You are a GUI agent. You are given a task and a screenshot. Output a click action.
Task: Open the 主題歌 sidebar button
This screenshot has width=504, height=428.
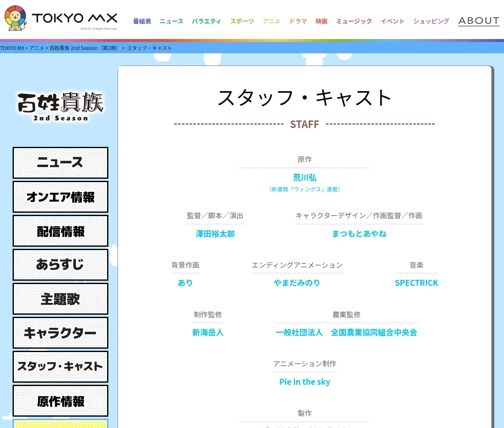coord(60,299)
